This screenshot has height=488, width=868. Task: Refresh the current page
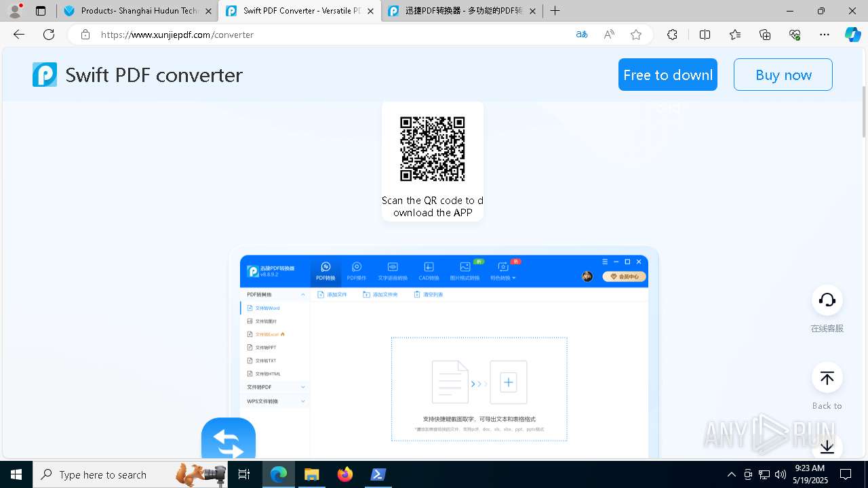click(49, 35)
